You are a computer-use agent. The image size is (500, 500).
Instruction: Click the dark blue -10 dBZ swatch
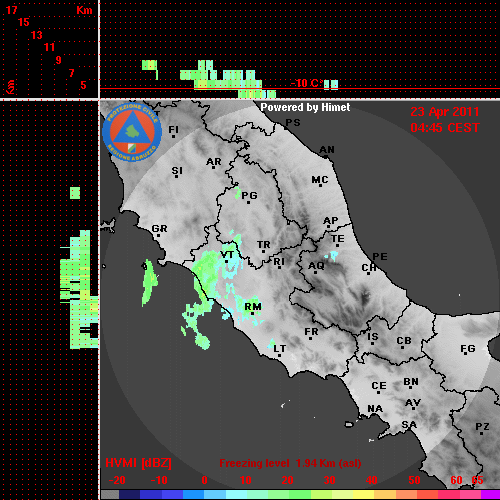[x=151, y=495]
